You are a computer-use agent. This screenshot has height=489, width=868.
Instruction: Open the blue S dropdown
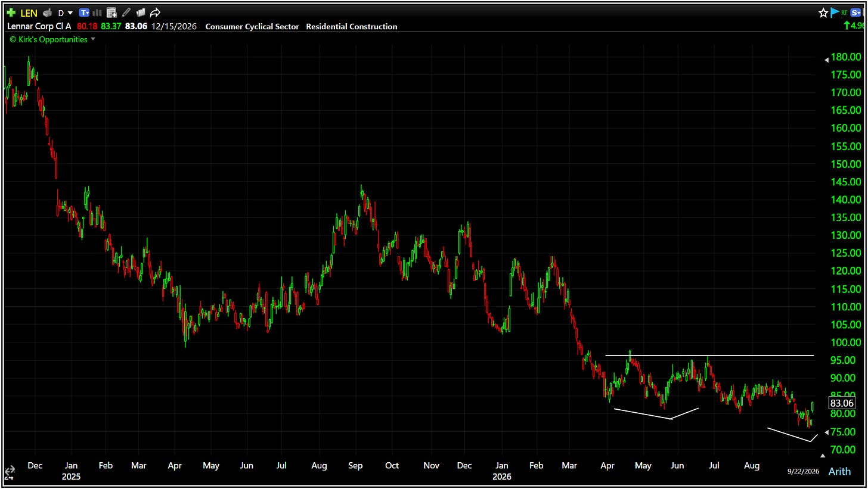tap(856, 13)
